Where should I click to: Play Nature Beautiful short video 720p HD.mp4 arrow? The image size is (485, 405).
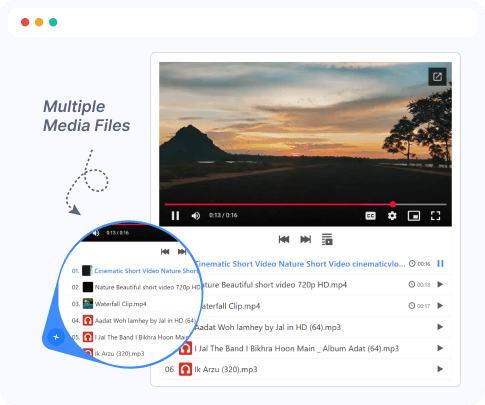click(440, 284)
